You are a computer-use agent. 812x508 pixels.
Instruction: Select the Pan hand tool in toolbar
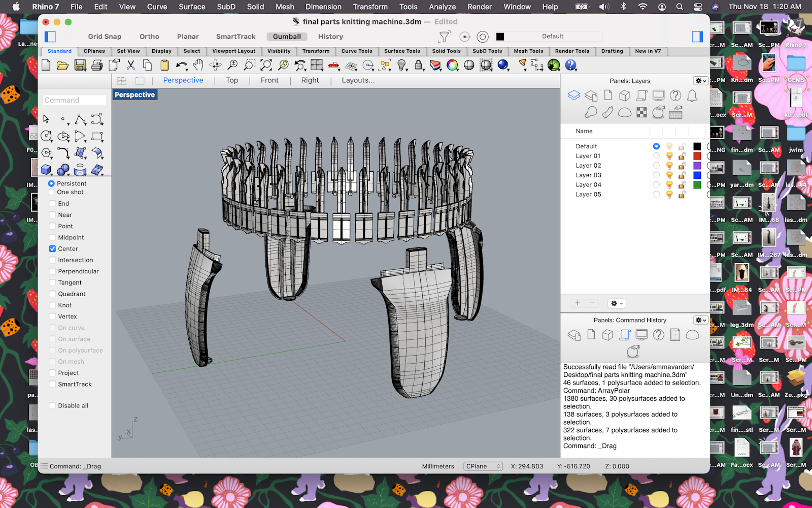(x=198, y=65)
